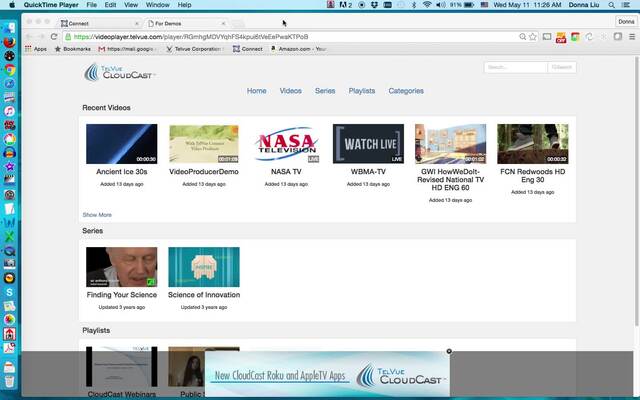The image size is (640, 400).
Task: Click Show More under Recent Videos
Action: [97, 215]
